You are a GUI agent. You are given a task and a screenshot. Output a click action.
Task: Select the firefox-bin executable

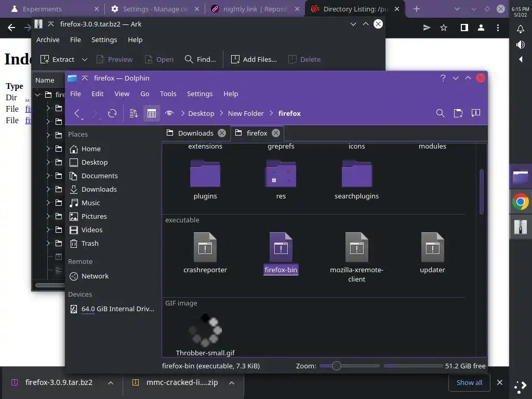(281, 253)
